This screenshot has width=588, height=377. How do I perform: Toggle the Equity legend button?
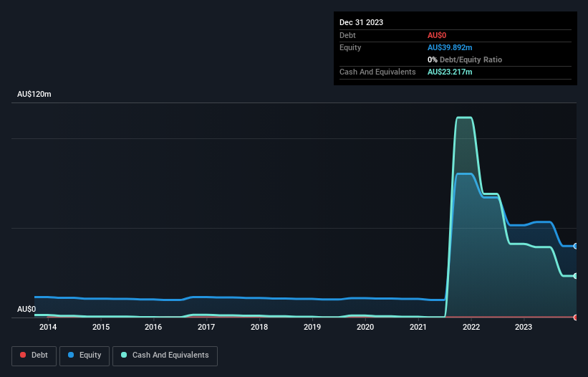85,355
